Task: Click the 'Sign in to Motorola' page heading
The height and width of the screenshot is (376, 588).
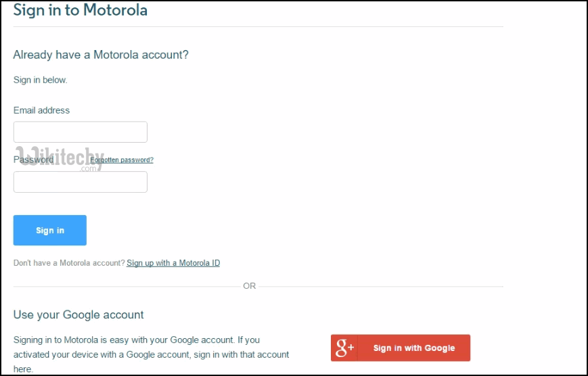Action: [81, 10]
